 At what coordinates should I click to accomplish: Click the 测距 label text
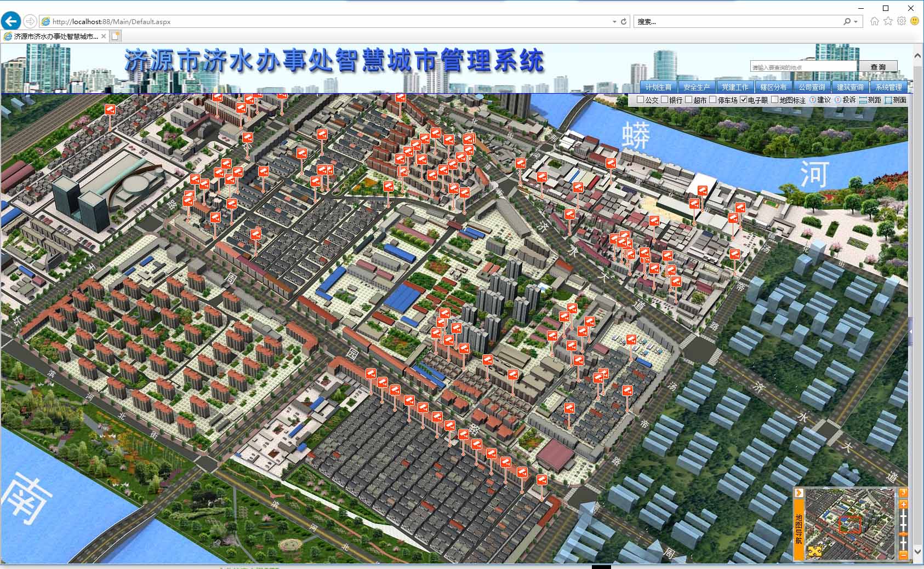click(874, 100)
